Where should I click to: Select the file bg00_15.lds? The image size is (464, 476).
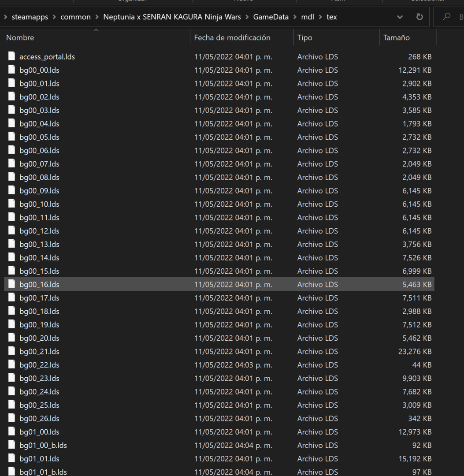(39, 271)
